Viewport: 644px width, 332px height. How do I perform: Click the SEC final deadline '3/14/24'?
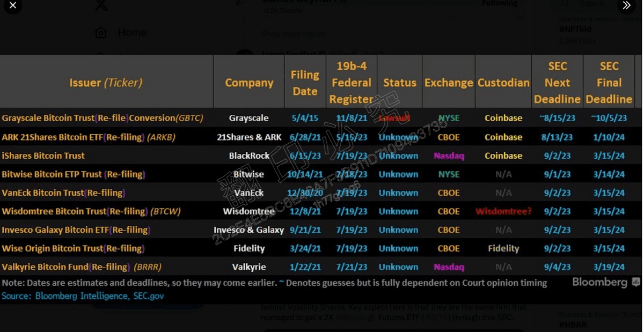(x=609, y=174)
